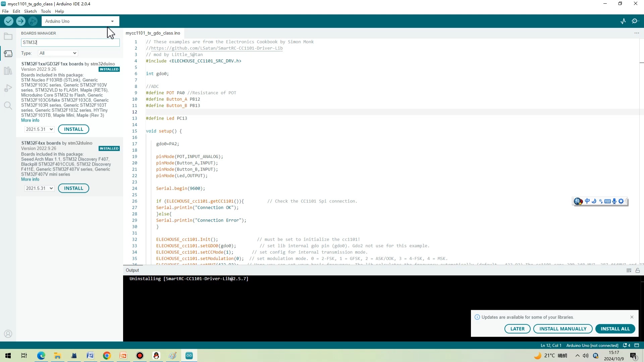Click the Upload sketch arrow icon
The image size is (644, 362).
(x=20, y=21)
